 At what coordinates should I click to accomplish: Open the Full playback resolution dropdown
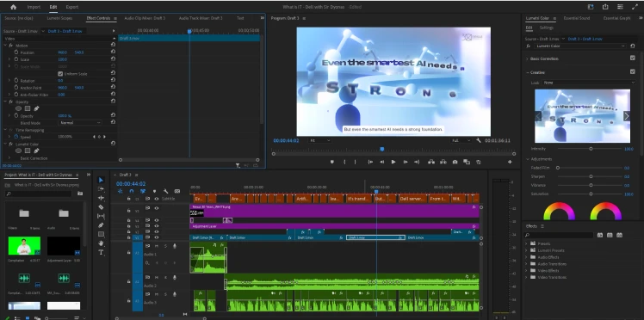(x=461, y=140)
